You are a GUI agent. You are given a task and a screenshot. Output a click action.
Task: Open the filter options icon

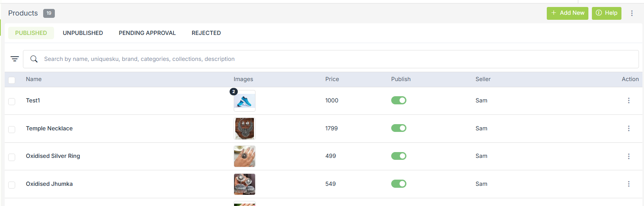coord(15,59)
